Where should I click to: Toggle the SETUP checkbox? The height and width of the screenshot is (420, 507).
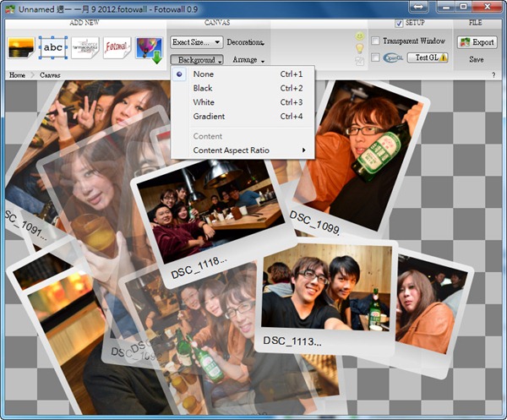[399, 23]
